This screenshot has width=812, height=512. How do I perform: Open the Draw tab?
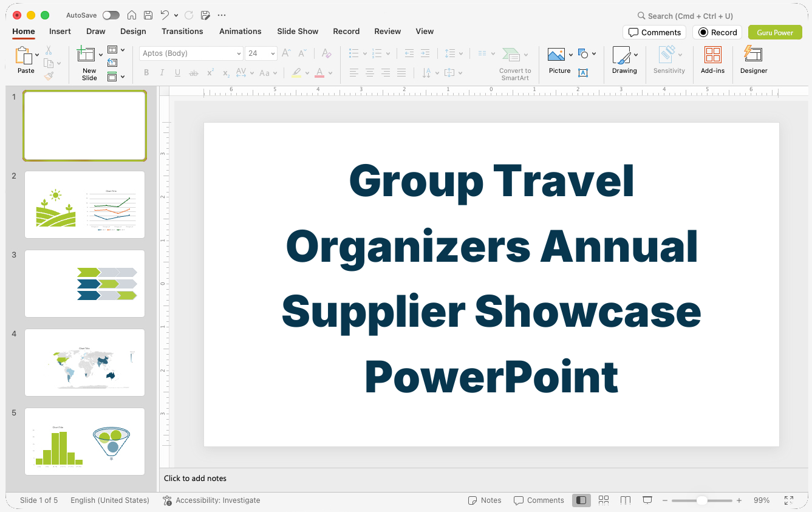96,32
